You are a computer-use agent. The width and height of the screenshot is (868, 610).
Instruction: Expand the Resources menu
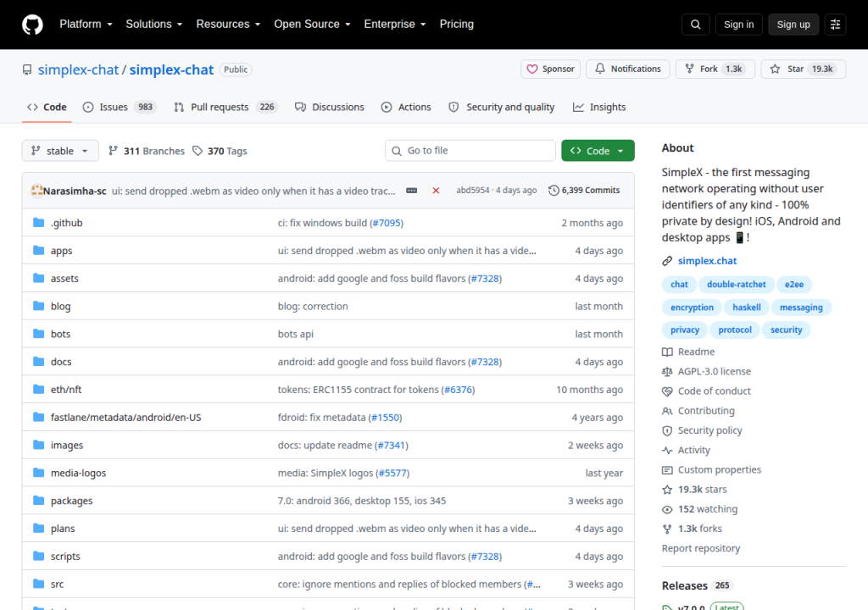click(x=228, y=25)
